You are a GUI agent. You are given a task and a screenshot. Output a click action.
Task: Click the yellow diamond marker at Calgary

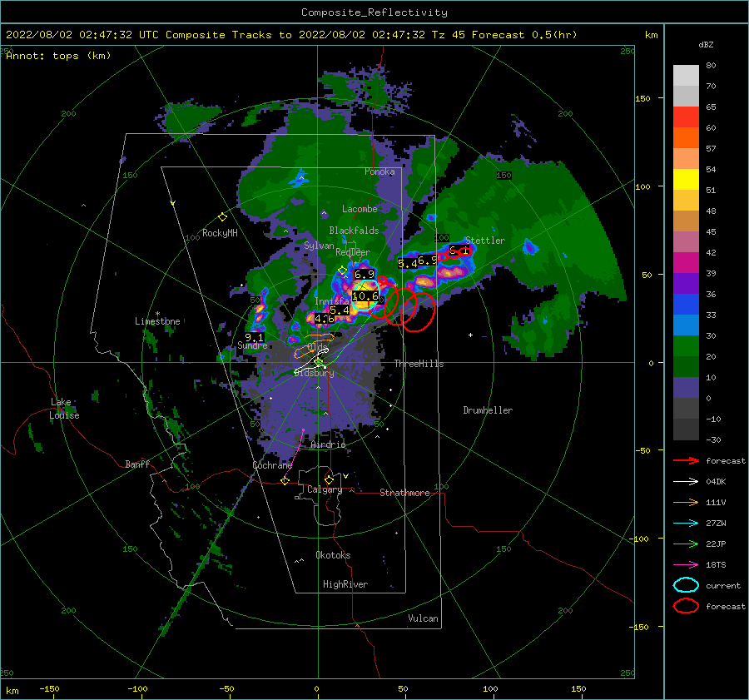(x=329, y=479)
